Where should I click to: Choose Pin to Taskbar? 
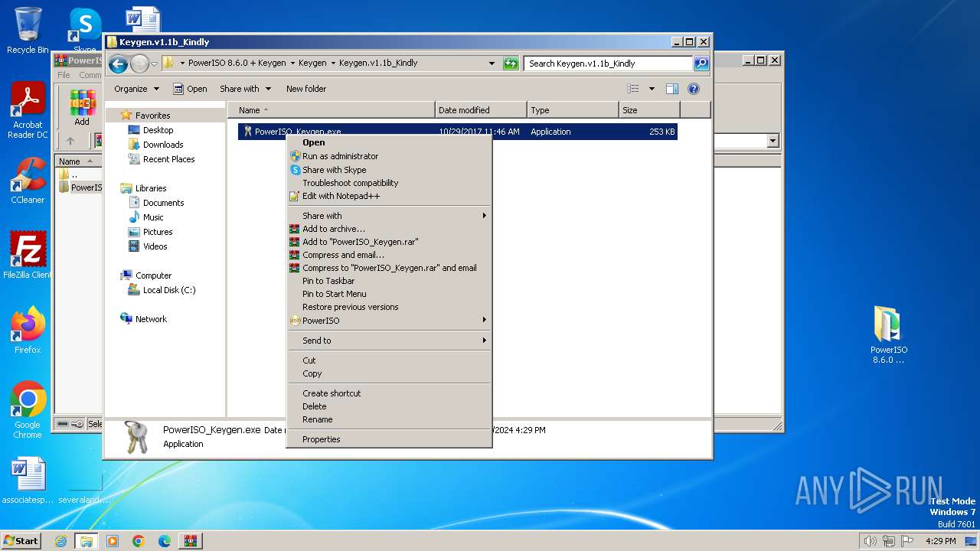coord(389,281)
